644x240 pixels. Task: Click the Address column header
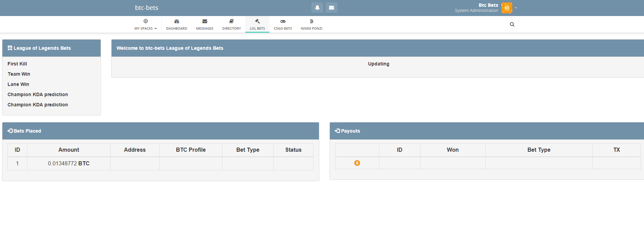(x=135, y=150)
